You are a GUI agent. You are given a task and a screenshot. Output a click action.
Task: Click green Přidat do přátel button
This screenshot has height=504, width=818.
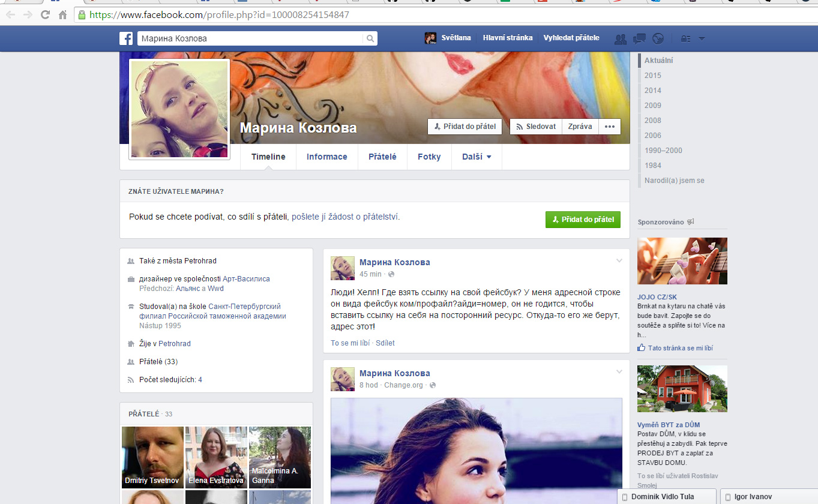(x=583, y=220)
